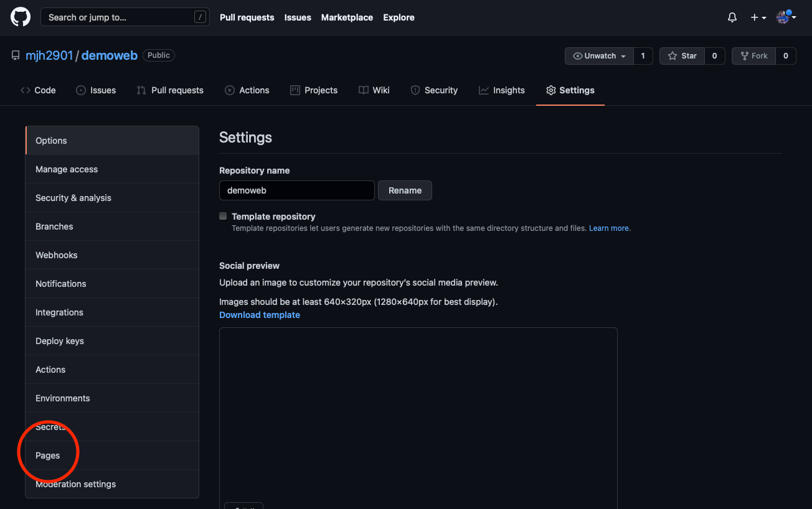Open Environments settings

pos(112,398)
